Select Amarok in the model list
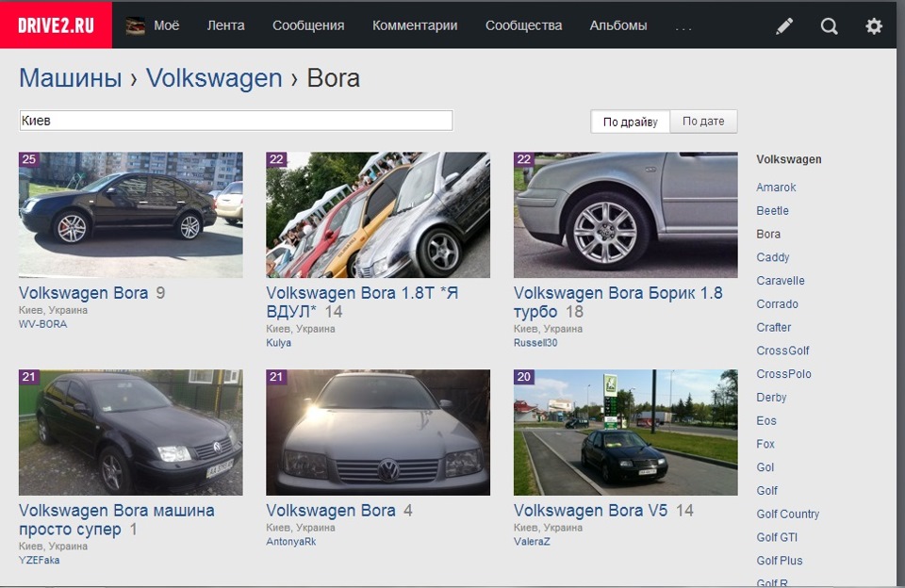905x588 pixels. 776,188
